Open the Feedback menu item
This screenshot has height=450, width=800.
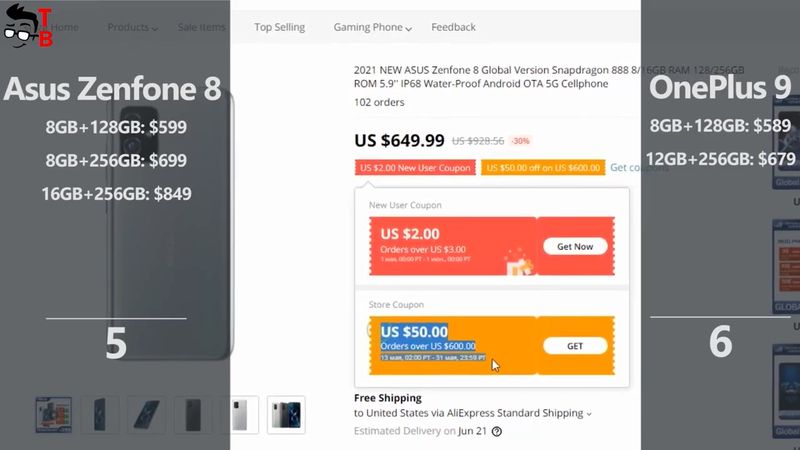453,27
